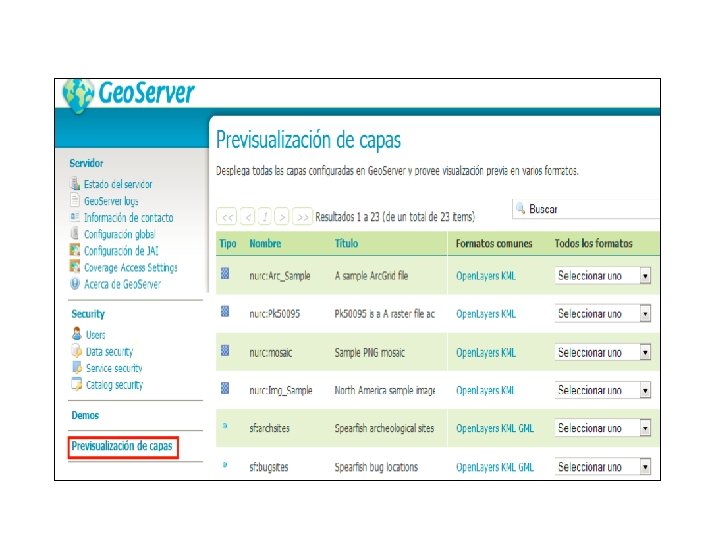Open format dropdown for nurc:Arc_Sample
Screen dimensions: 720x540
(x=602, y=276)
